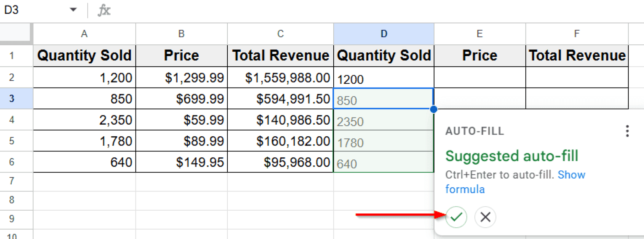The height and width of the screenshot is (239, 644).
Task: Expand the Name box dropdown arrow
Action: point(73,10)
